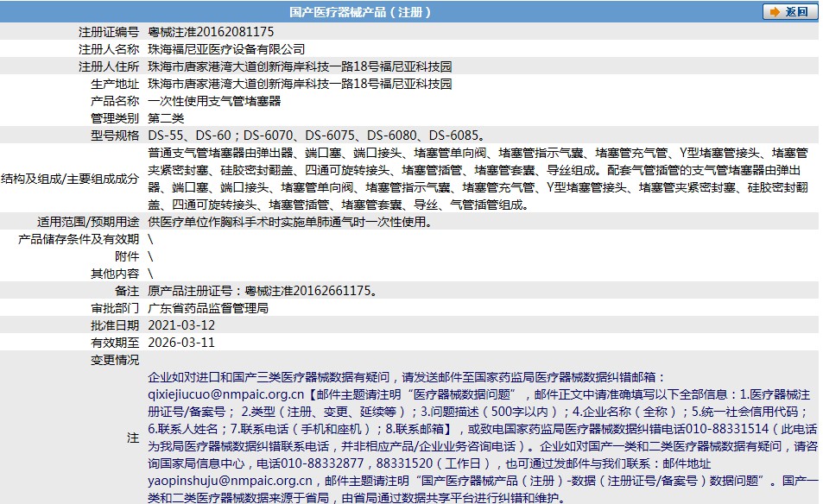Click the label 产品储存条件及有效期
The width and height of the screenshot is (823, 504).
[79, 239]
